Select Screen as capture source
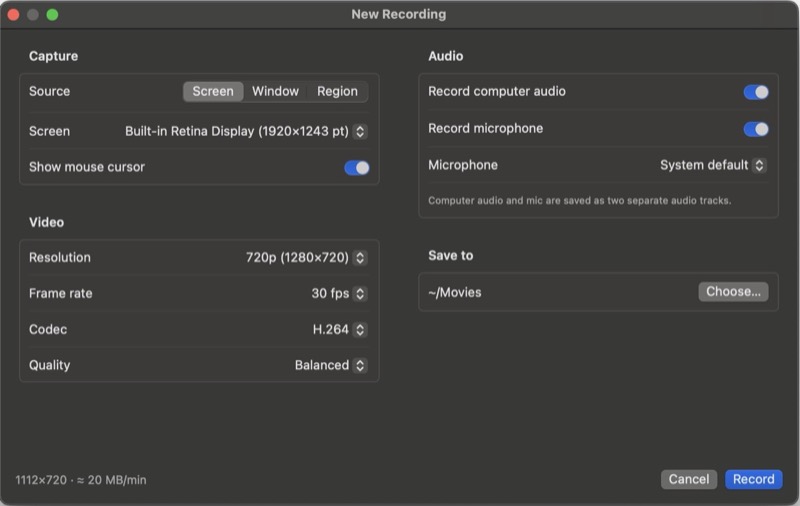 click(213, 91)
